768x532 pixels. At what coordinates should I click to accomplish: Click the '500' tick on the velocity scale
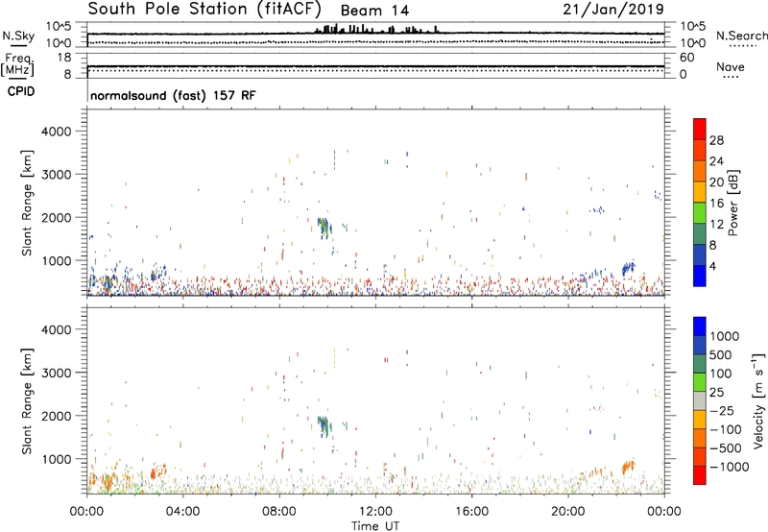[723, 354]
